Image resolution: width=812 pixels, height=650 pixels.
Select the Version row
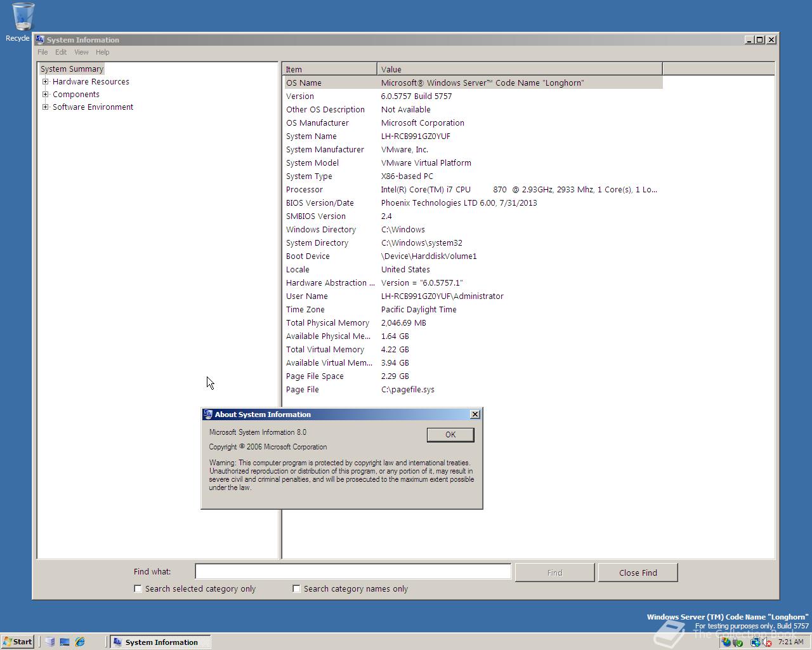pyautogui.click(x=473, y=96)
